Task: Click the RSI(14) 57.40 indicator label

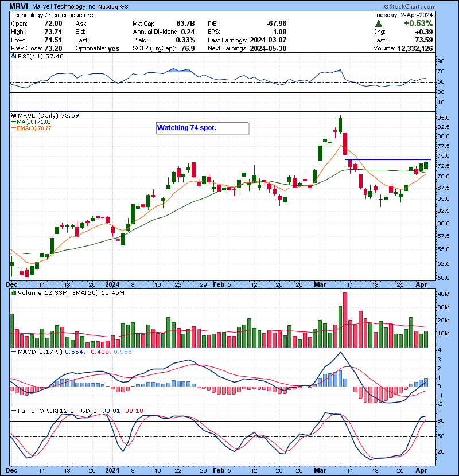Action: [x=41, y=56]
